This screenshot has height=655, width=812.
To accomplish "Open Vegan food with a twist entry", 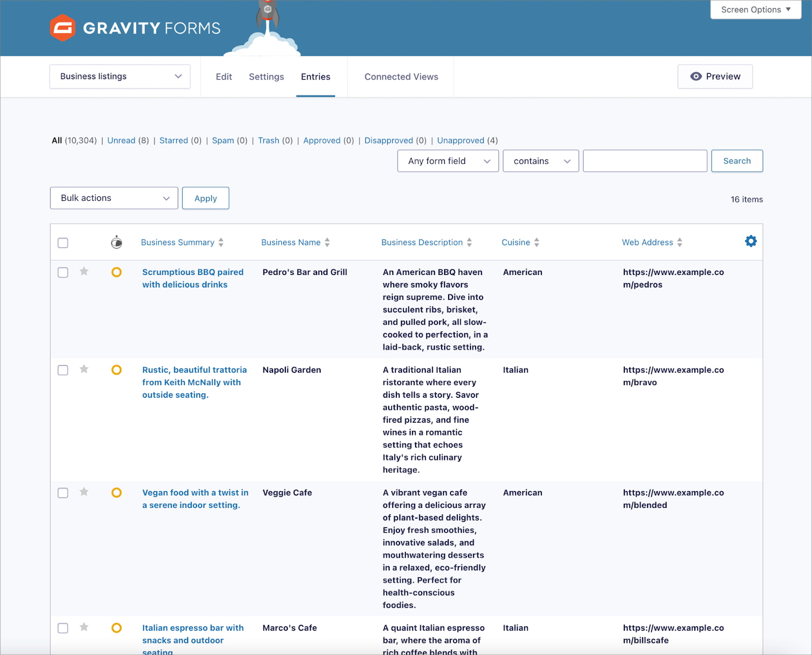I will pos(195,499).
